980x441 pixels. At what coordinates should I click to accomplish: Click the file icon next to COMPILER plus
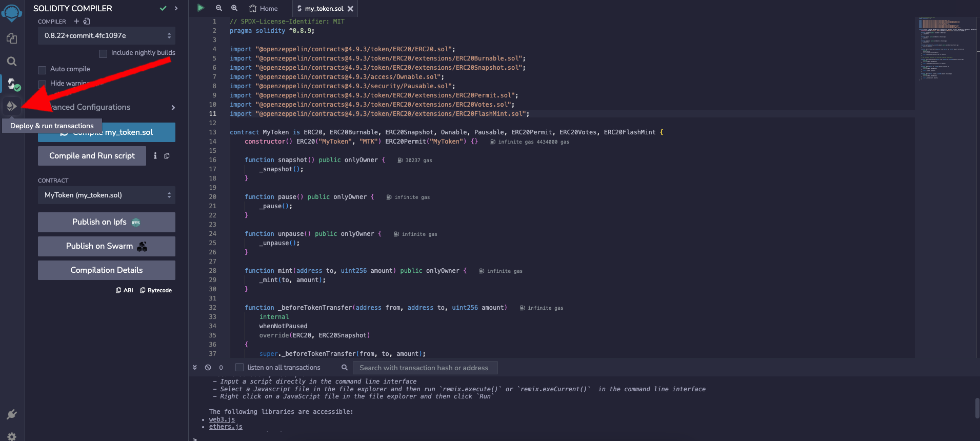point(87,21)
